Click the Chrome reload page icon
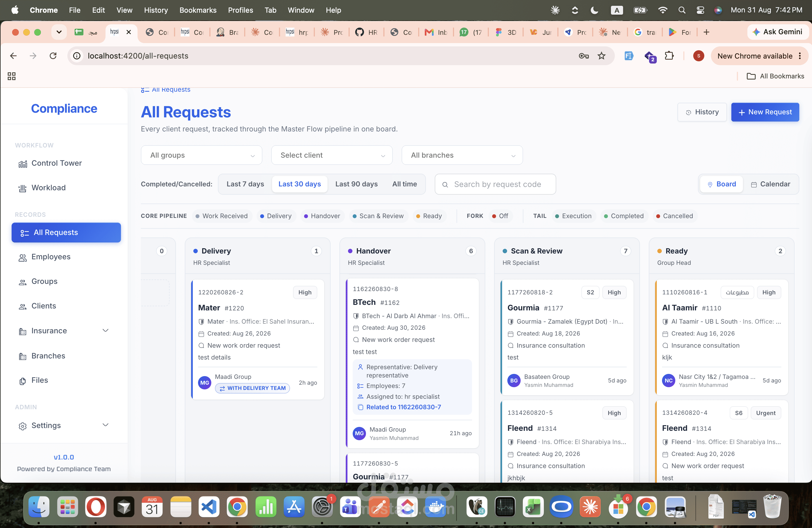Image resolution: width=812 pixels, height=528 pixels. (x=53, y=56)
